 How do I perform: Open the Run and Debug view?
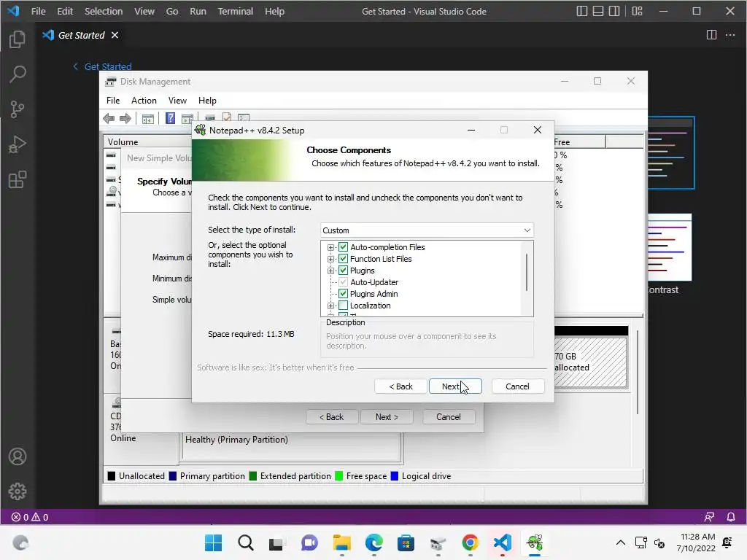pyautogui.click(x=18, y=144)
